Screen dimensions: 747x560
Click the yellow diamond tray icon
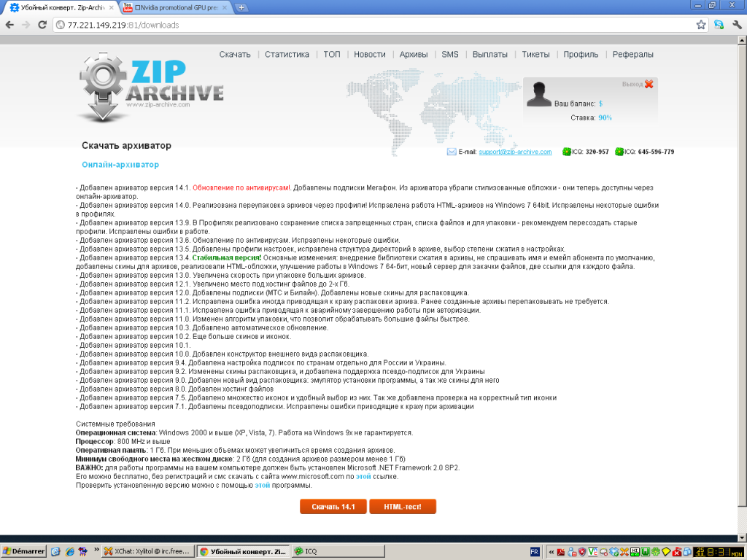[x=666, y=552]
